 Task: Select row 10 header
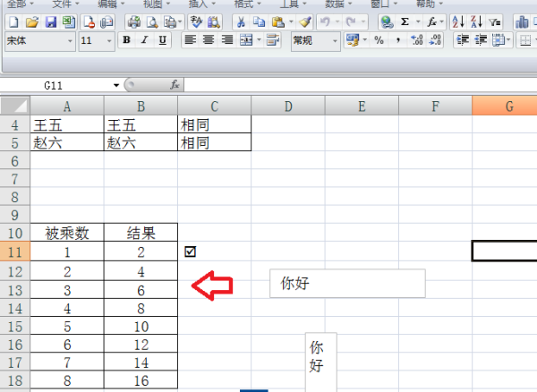pyautogui.click(x=14, y=234)
